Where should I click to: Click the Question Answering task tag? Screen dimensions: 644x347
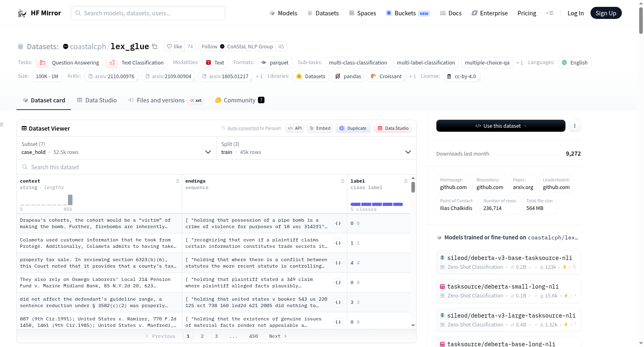(x=69, y=62)
